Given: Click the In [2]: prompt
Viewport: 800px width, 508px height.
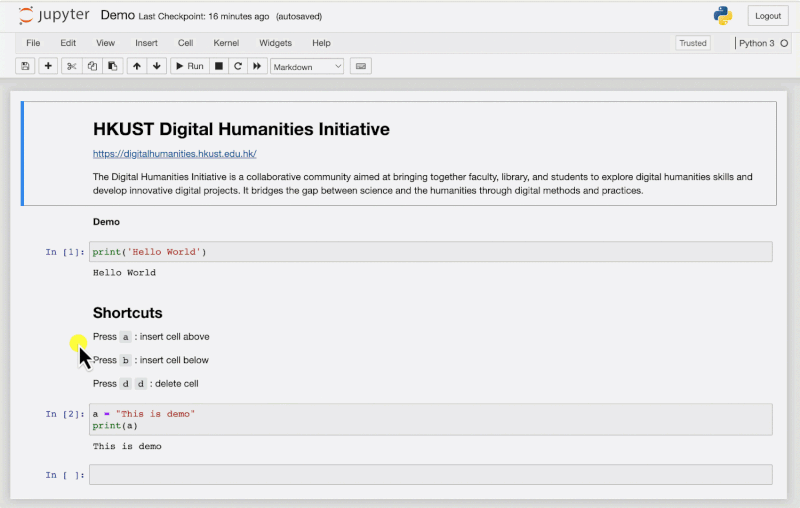Looking at the screenshot, I should point(65,414).
